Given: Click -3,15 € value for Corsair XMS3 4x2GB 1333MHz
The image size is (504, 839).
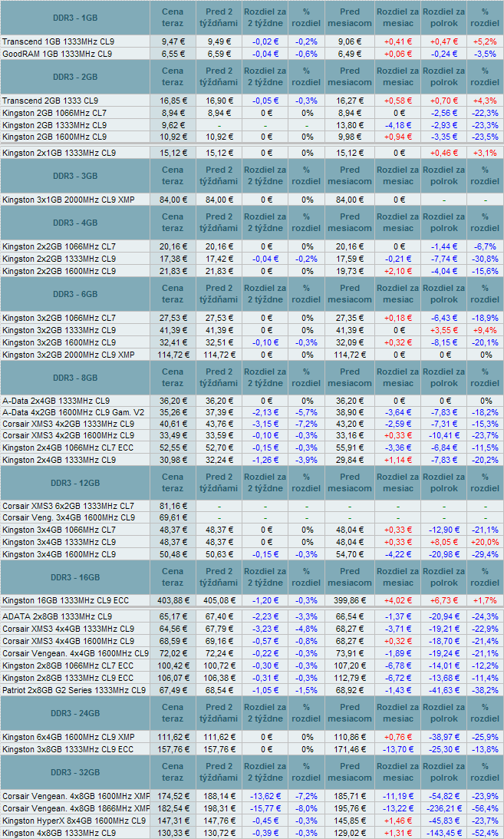Looking at the screenshot, I should 265,424.
